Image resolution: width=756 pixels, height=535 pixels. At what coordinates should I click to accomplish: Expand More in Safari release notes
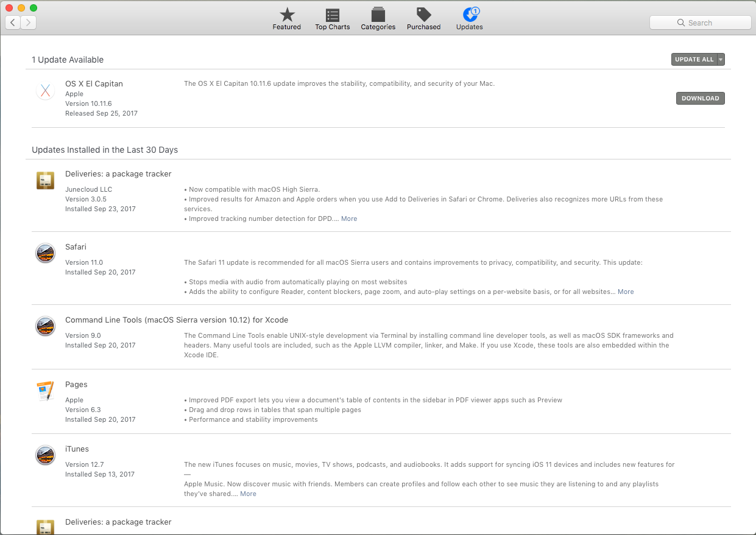click(626, 292)
